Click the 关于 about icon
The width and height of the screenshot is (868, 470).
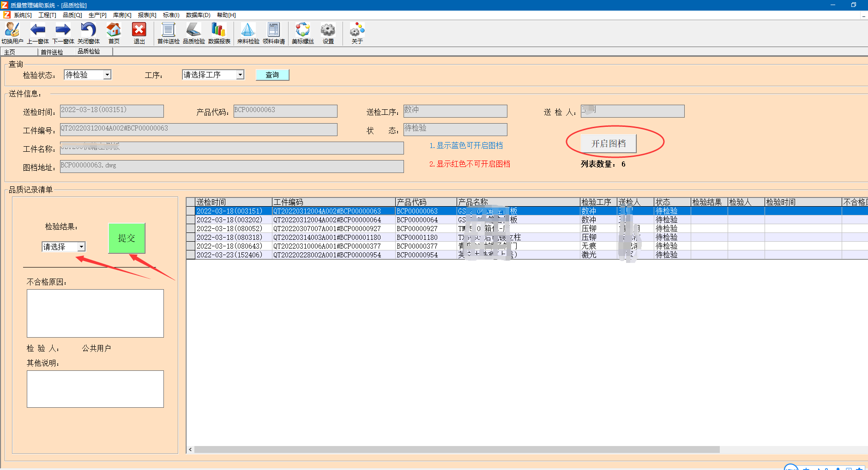tap(357, 33)
